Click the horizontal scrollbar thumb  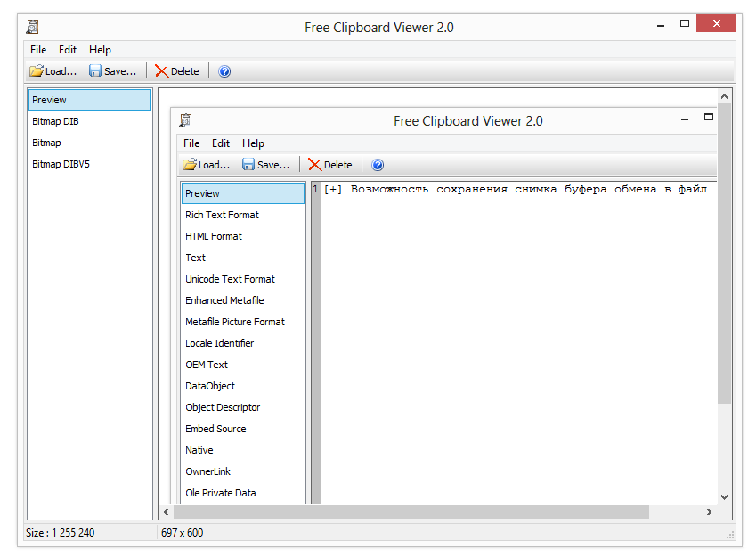411,512
